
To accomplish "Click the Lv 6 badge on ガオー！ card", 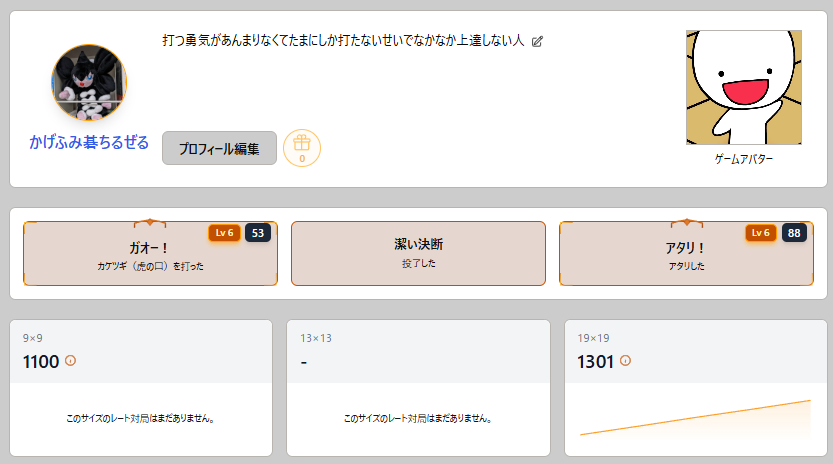I will pyautogui.click(x=224, y=233).
